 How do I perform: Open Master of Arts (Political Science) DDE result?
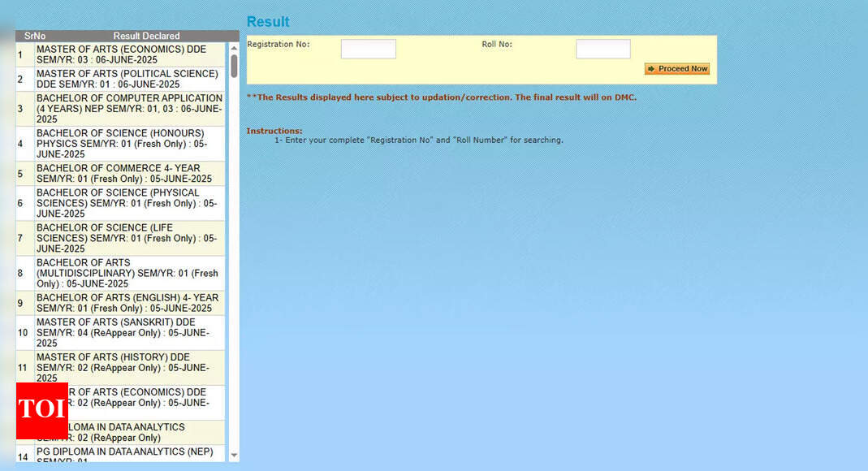127,79
